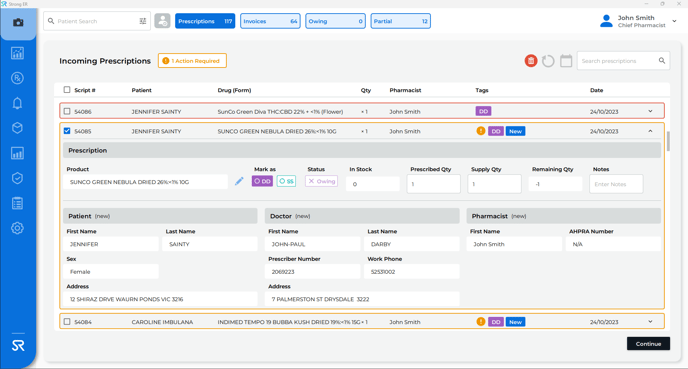Image resolution: width=688 pixels, height=369 pixels.
Task: Expand the script 54086 row chevron
Action: 650,111
